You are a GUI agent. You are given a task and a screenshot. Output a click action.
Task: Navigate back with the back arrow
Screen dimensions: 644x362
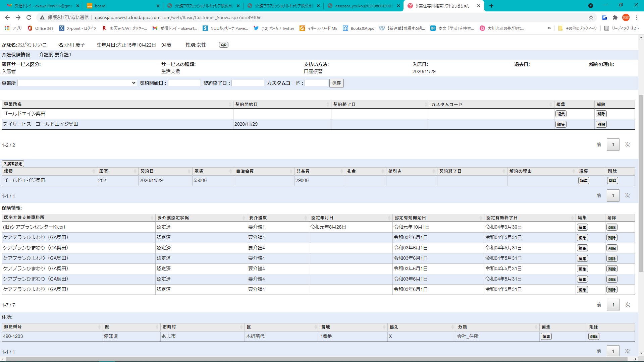click(7, 17)
